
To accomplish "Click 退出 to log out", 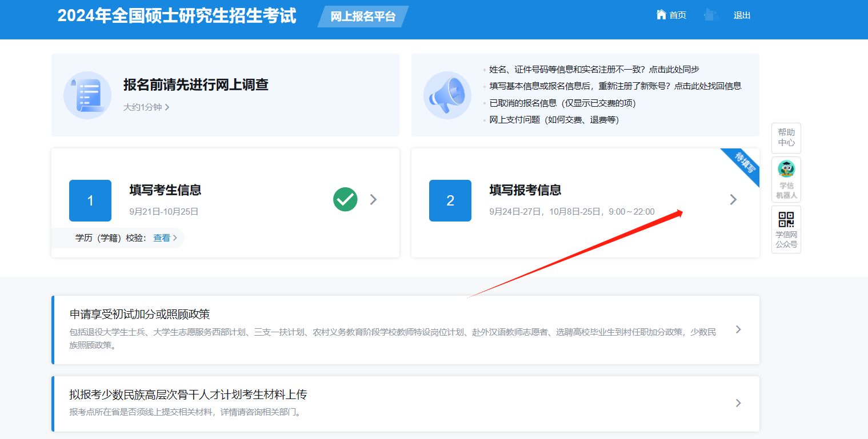I will [742, 15].
